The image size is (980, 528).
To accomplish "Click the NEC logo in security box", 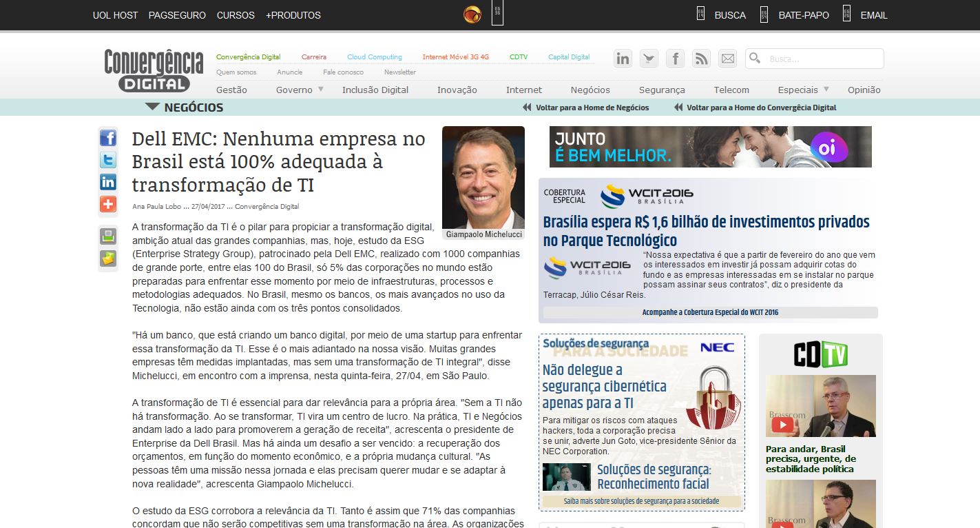I will (x=717, y=347).
